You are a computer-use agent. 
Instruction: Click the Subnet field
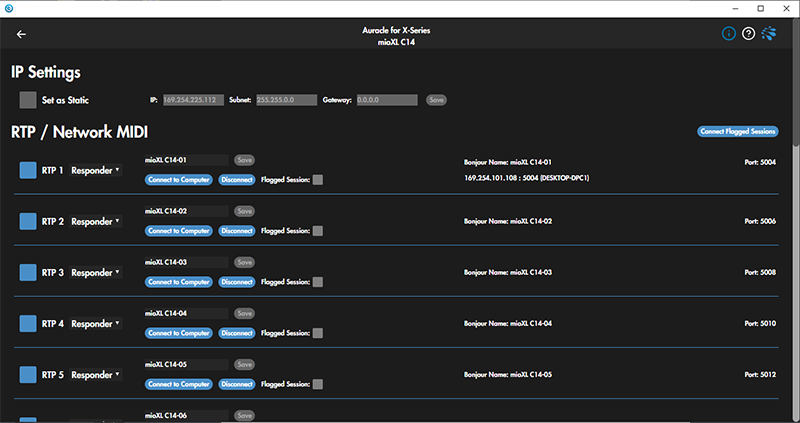pyautogui.click(x=286, y=100)
